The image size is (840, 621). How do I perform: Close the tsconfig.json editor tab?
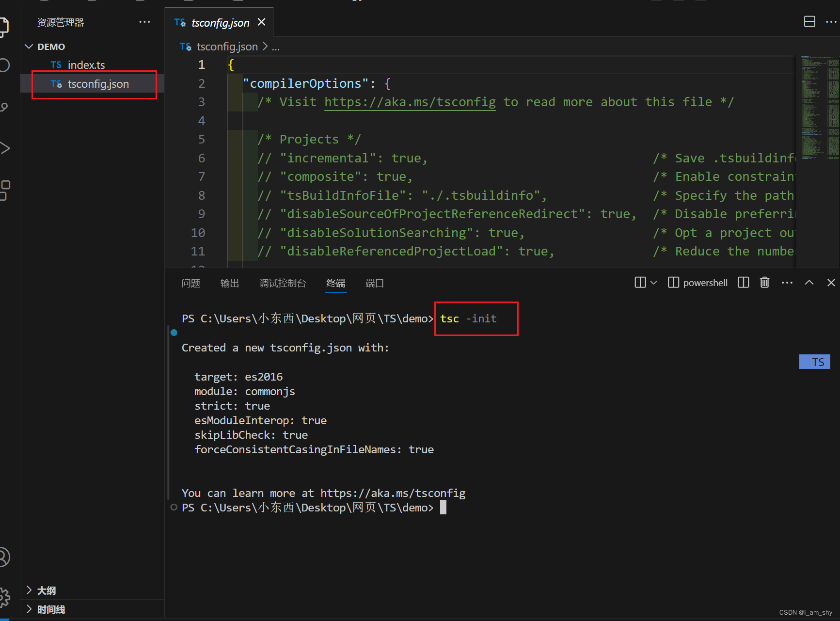[262, 22]
